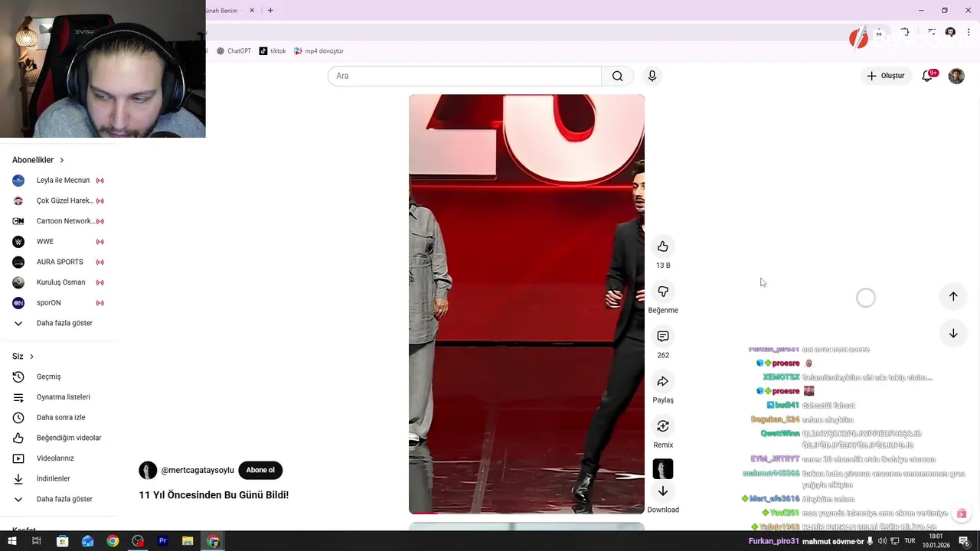Open Windows Start menu
The image size is (980, 551).
pos(12,541)
